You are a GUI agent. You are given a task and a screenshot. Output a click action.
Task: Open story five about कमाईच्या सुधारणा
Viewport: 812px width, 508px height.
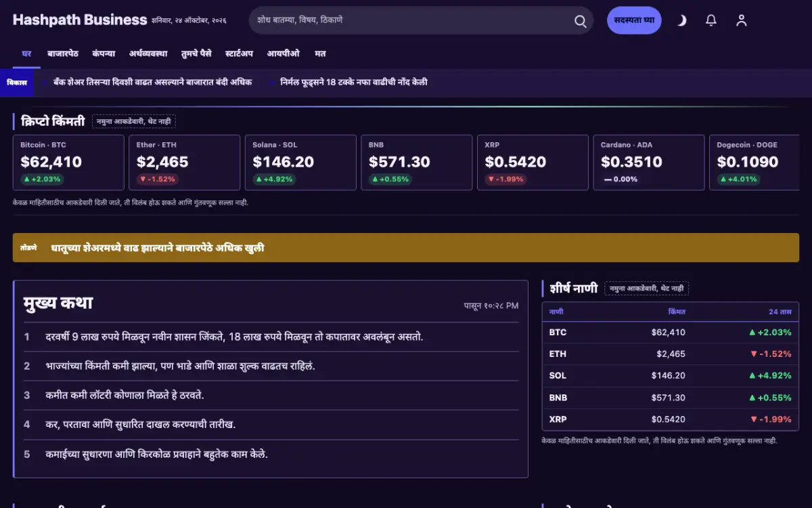pyautogui.click(x=156, y=454)
